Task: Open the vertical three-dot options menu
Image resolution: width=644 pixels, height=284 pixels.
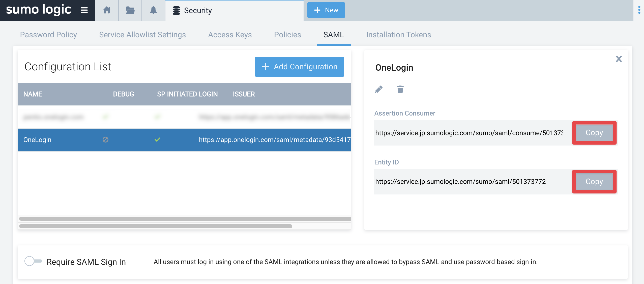Action: [639, 10]
